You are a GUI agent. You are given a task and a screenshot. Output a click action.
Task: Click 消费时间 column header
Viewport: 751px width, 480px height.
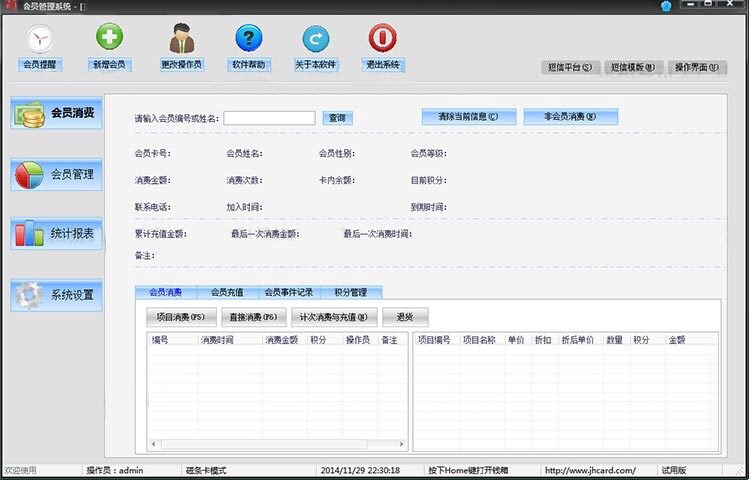(x=229, y=340)
